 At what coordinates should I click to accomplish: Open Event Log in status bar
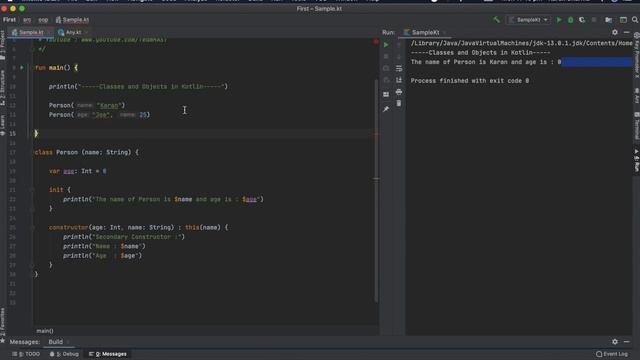(612, 354)
